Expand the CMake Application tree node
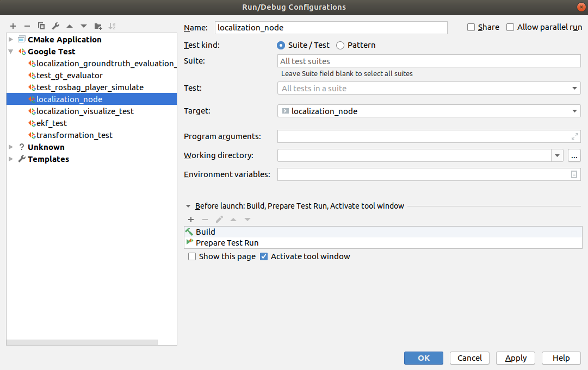588x370 pixels. (11, 39)
